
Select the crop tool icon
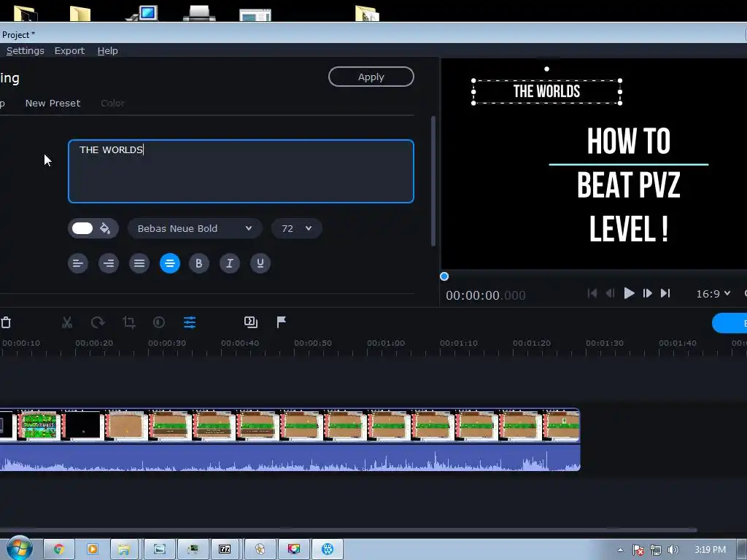coord(128,322)
